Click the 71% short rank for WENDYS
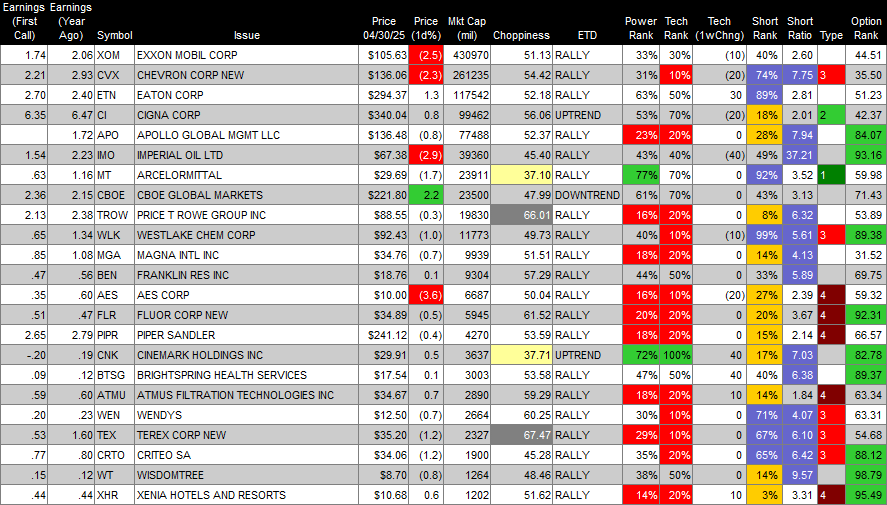Screen dimensions: 887x505 (x=765, y=415)
